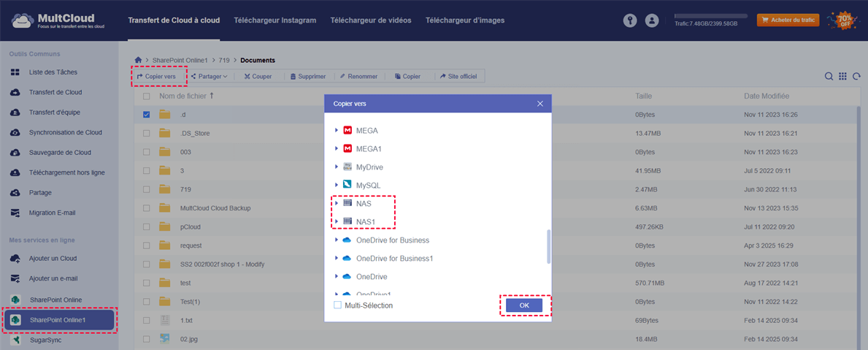Open Transfert de Cloud à cloud tab
The image size is (868, 350).
[174, 20]
